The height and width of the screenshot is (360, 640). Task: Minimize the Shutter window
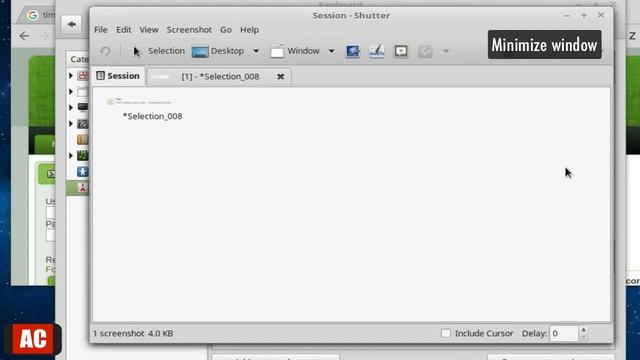[567, 16]
